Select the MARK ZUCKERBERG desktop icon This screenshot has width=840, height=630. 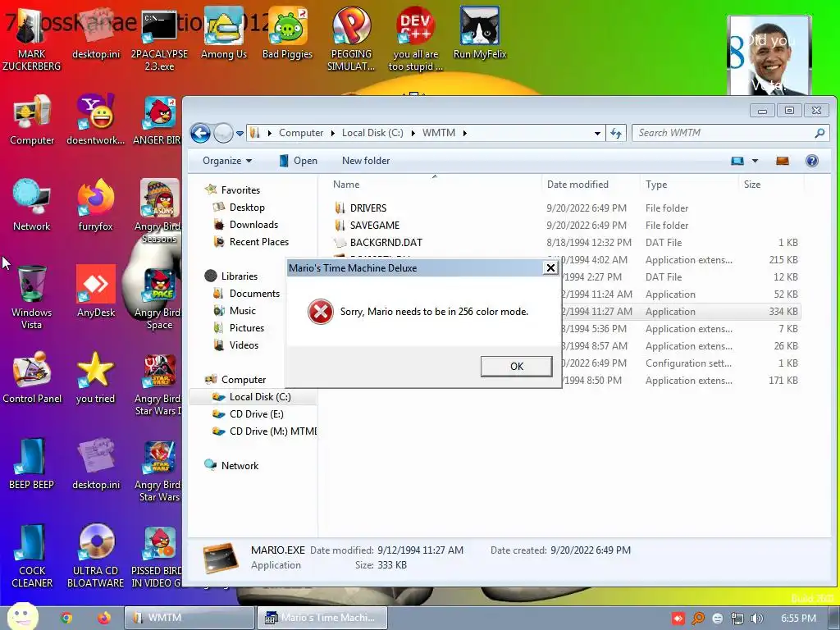click(x=32, y=40)
